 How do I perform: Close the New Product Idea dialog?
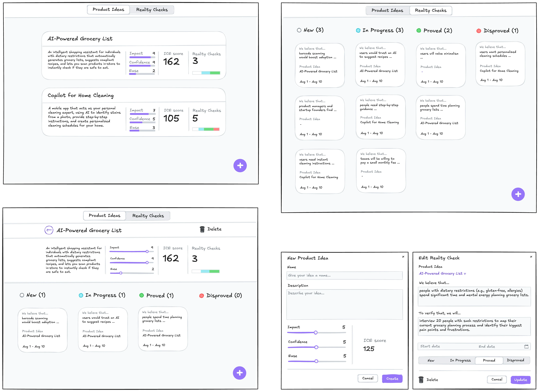[403, 257]
